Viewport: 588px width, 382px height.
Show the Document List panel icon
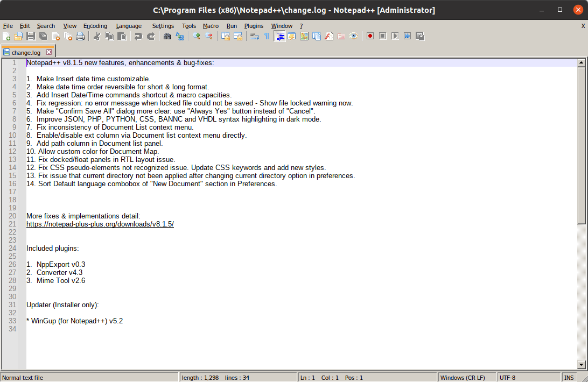317,37
